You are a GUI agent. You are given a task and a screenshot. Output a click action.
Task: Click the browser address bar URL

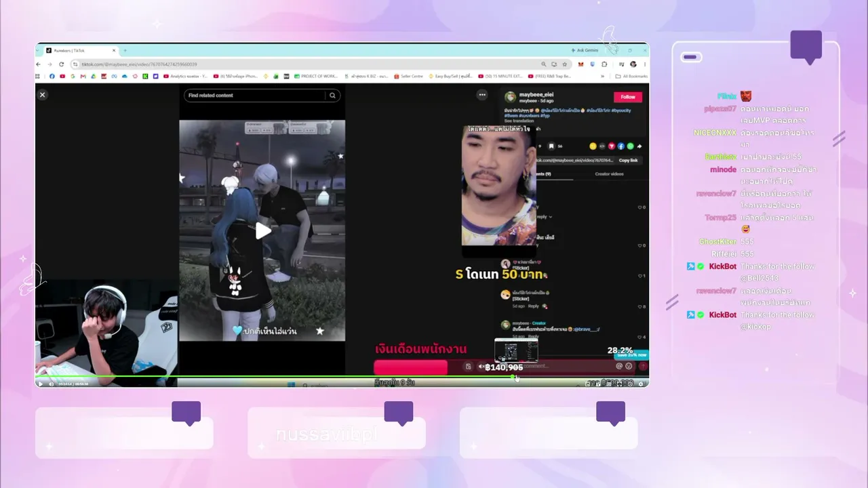pyautogui.click(x=139, y=64)
